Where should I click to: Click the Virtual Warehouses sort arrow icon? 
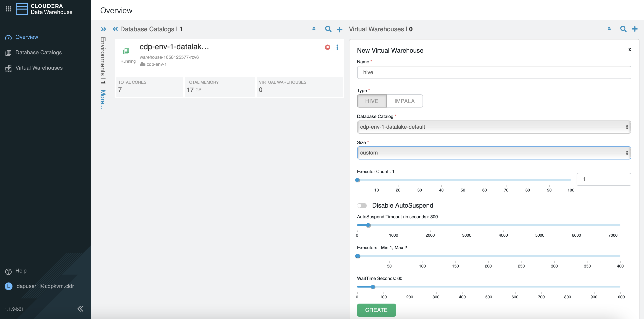click(609, 29)
